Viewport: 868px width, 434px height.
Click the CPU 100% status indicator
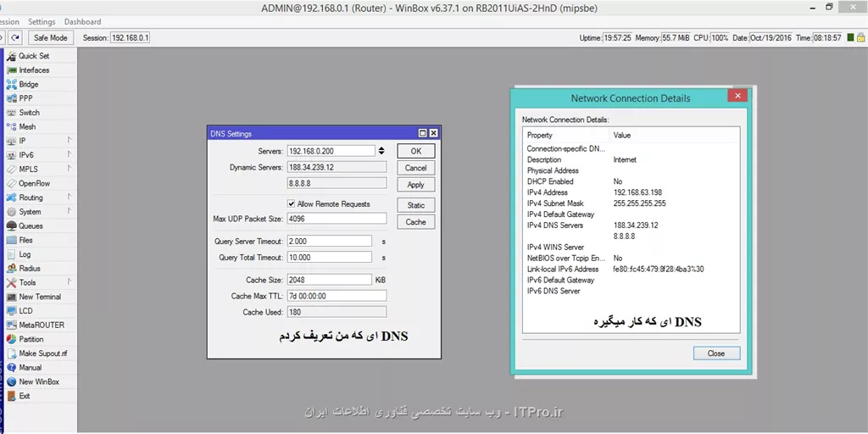coord(720,37)
